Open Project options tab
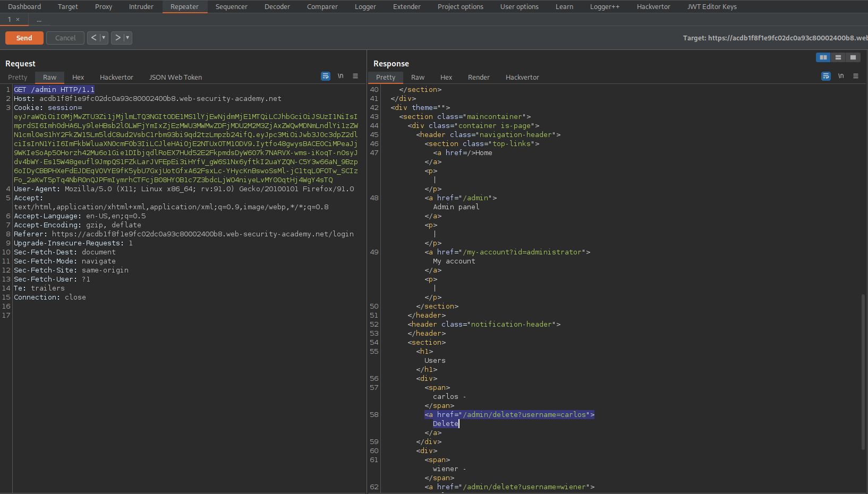The width and height of the screenshot is (868, 494). [461, 7]
